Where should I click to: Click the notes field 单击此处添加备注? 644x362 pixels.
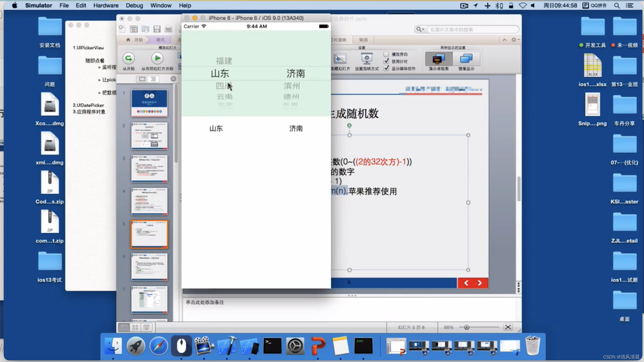(205, 302)
